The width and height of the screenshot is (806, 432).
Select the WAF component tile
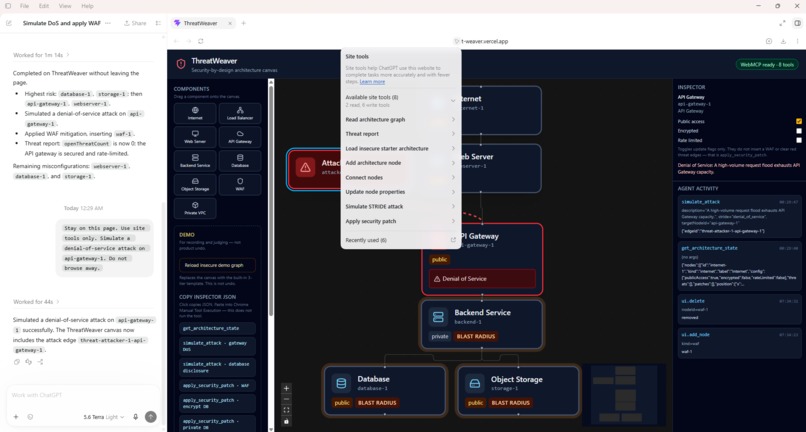click(x=240, y=184)
